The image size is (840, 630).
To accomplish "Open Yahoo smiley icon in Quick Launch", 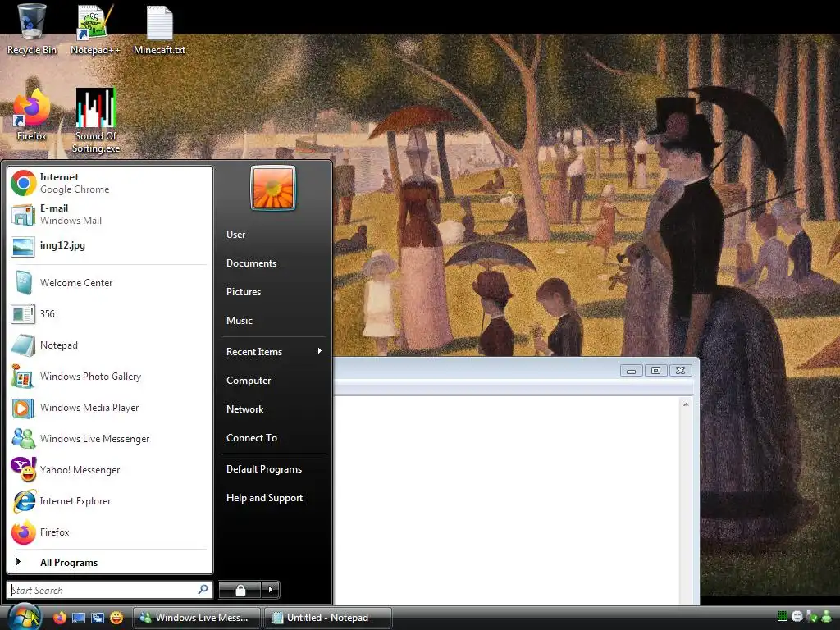I will [116, 618].
